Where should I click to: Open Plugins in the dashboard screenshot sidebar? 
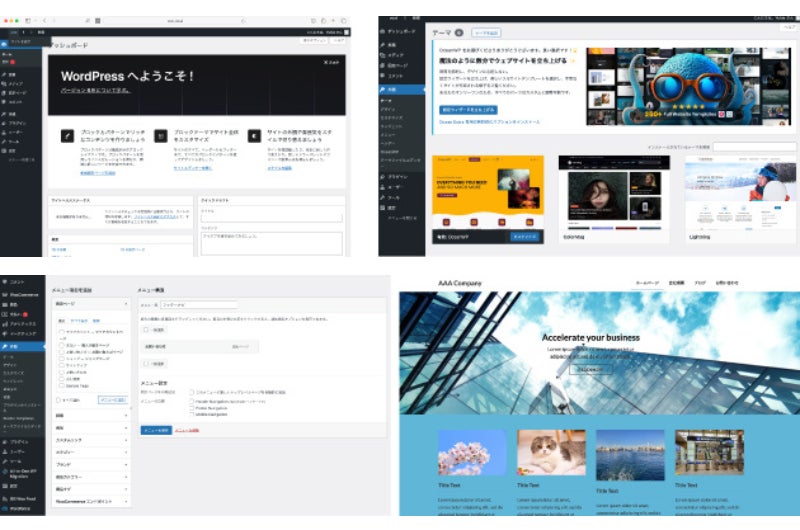[16, 123]
